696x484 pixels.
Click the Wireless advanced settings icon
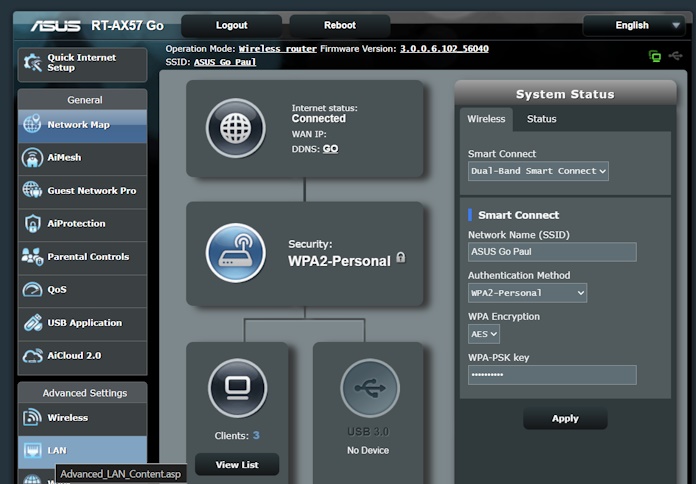32,417
